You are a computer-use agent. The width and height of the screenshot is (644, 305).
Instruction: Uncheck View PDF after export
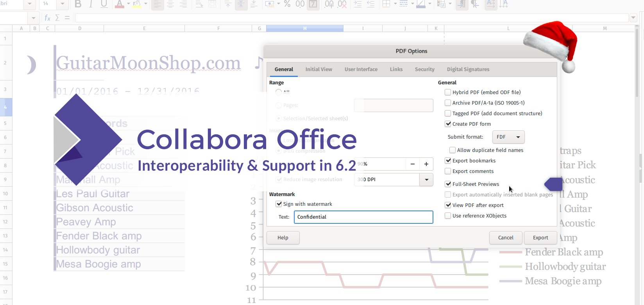pyautogui.click(x=448, y=205)
